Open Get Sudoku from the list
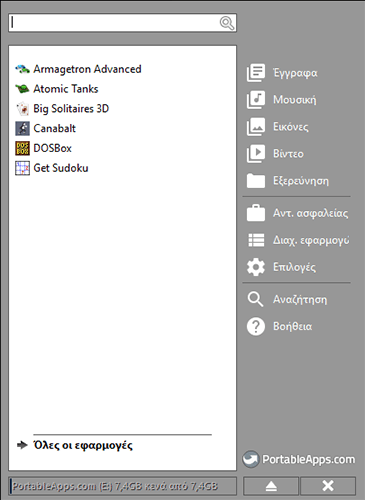The width and height of the screenshot is (365, 500). tap(61, 168)
